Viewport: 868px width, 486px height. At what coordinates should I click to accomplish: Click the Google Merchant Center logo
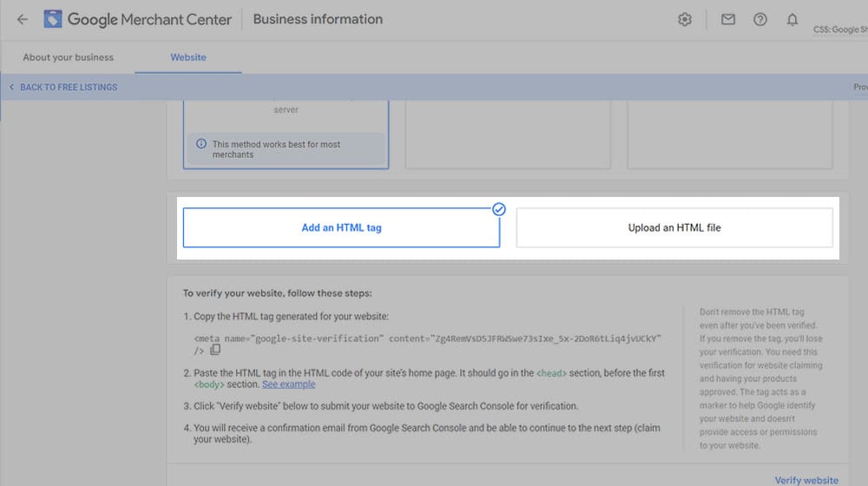click(x=137, y=19)
